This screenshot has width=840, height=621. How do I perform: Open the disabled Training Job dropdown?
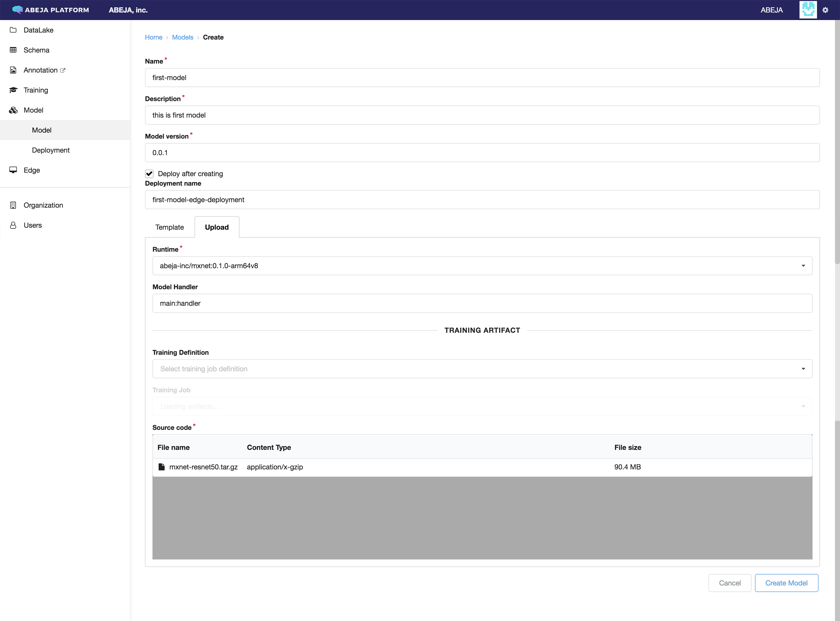pos(482,406)
